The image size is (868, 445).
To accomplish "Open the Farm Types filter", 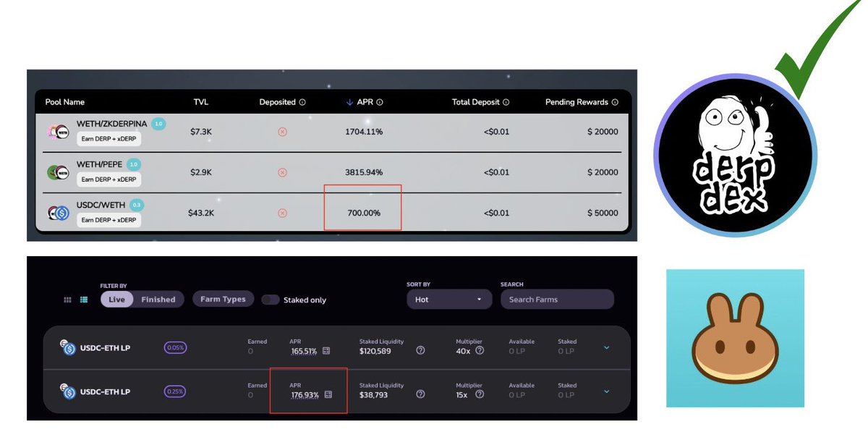I will (x=223, y=300).
